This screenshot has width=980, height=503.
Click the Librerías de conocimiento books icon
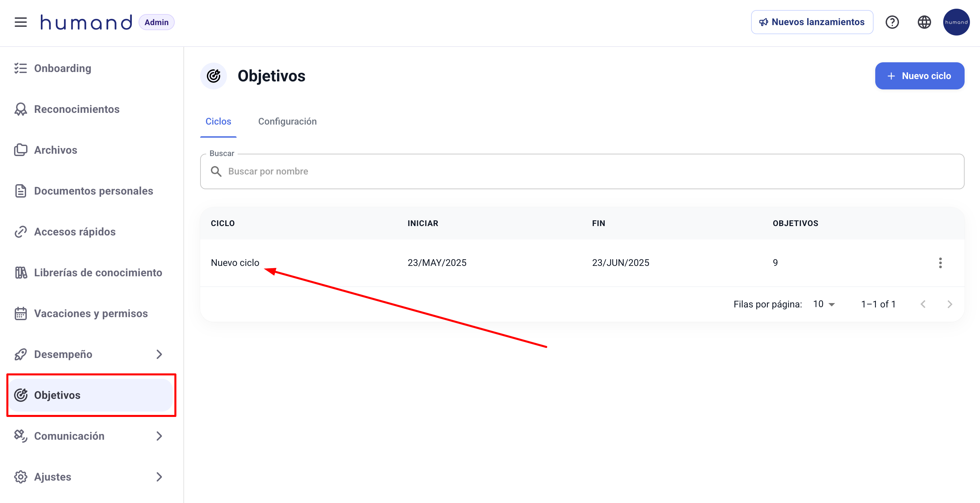[20, 273]
